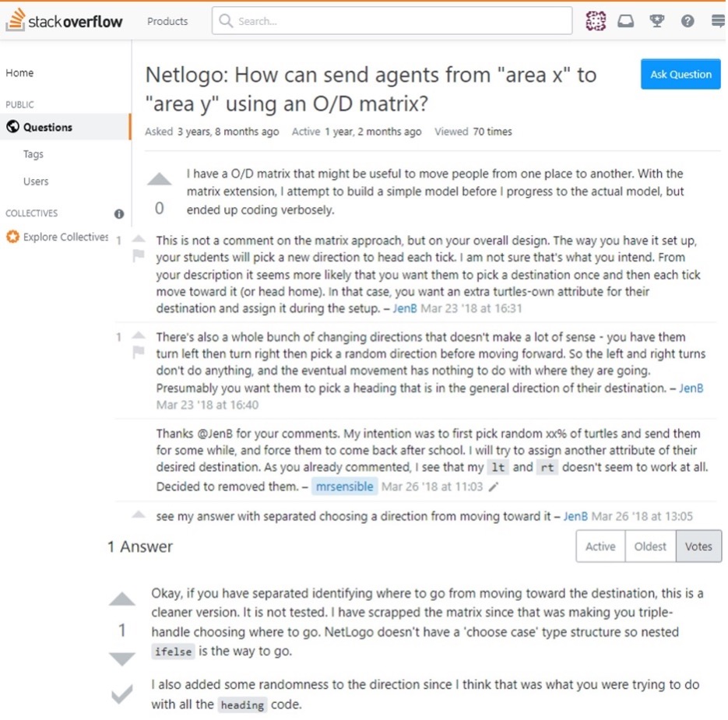728x720 pixels.
Task: Upvote the answer
Action: pos(122,599)
